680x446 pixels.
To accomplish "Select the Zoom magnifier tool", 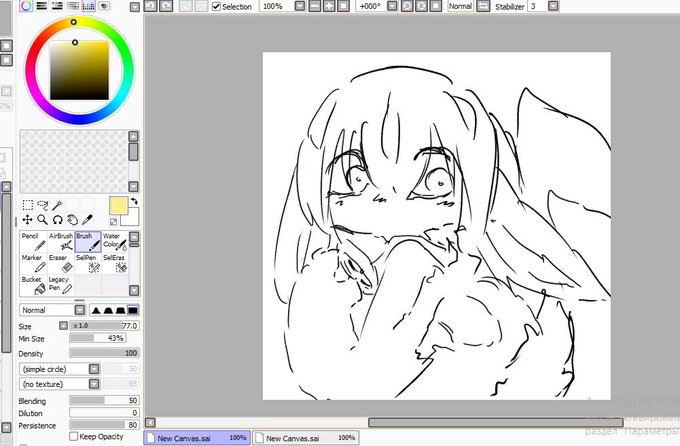I will [42, 220].
